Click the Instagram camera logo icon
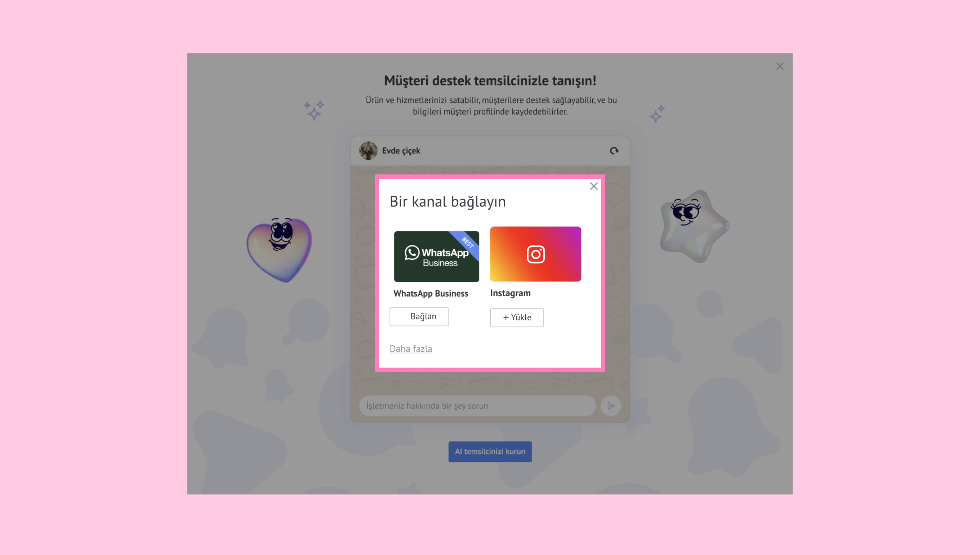Viewport: 980px width, 555px height. coord(536,254)
